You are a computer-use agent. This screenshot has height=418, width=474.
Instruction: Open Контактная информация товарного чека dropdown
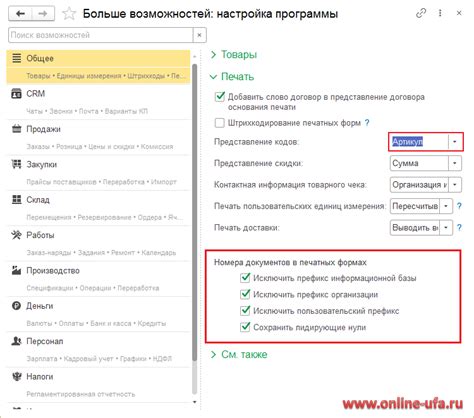point(455,185)
